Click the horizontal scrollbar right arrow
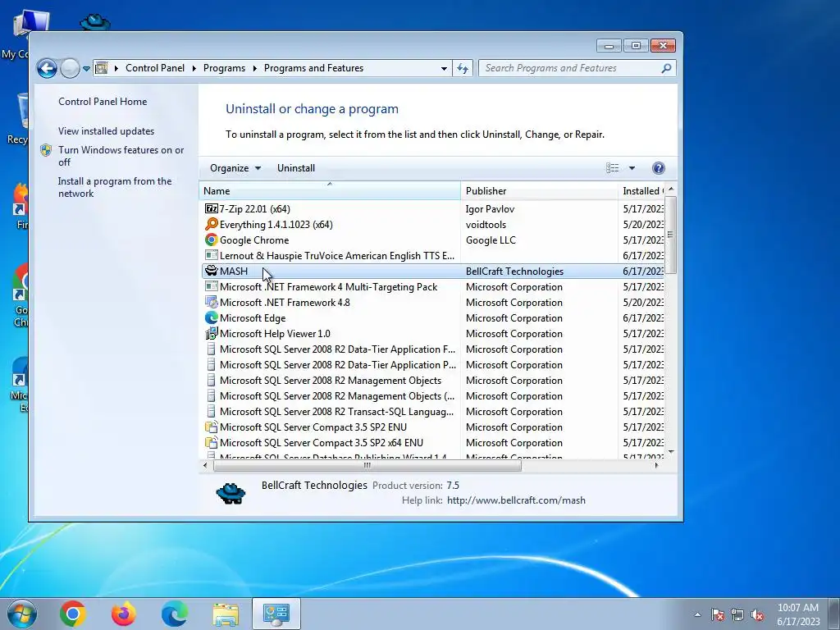The image size is (840, 630). coord(657,465)
